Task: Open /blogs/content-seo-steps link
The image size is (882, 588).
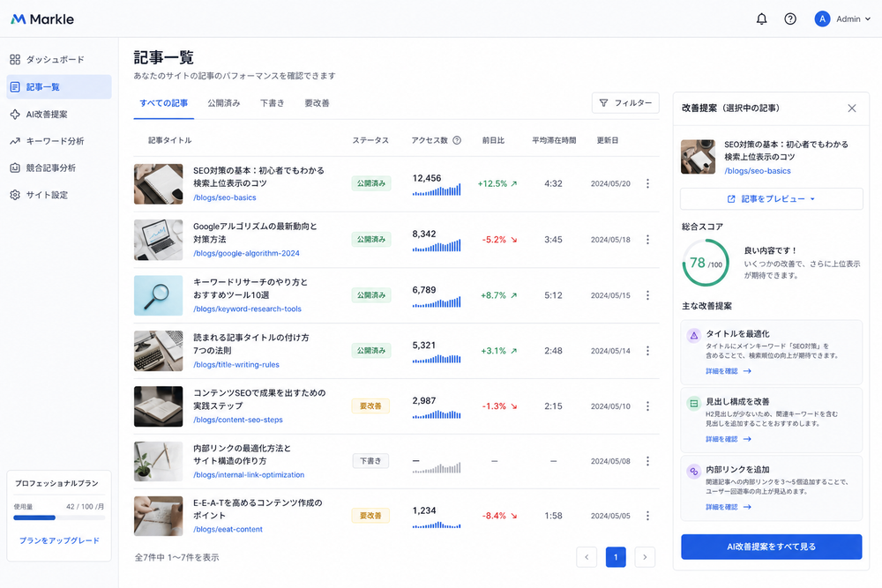Action: pyautogui.click(x=238, y=420)
